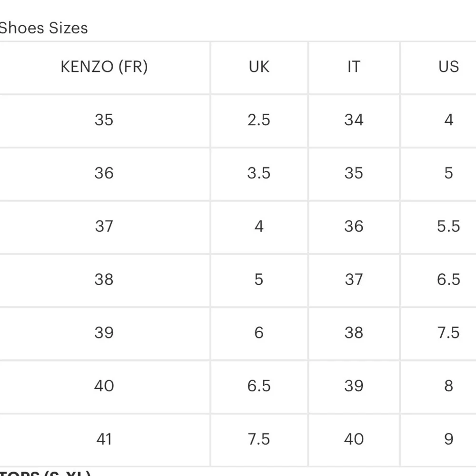476x476 pixels.
Task: Select KENZO (FR) size 41 cell
Action: [104, 439]
